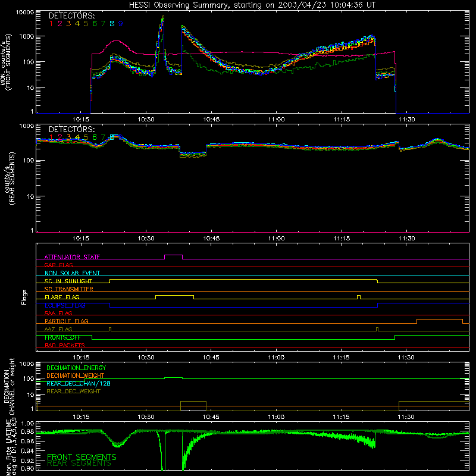Click the orange detector 3 label in front segments legend
This screenshot has width=476, height=476.
pos(68,24)
